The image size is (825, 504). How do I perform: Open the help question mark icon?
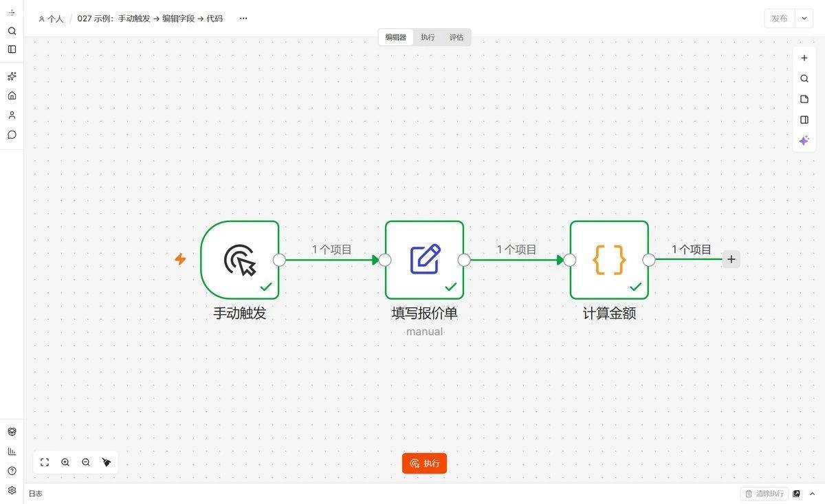(x=12, y=471)
